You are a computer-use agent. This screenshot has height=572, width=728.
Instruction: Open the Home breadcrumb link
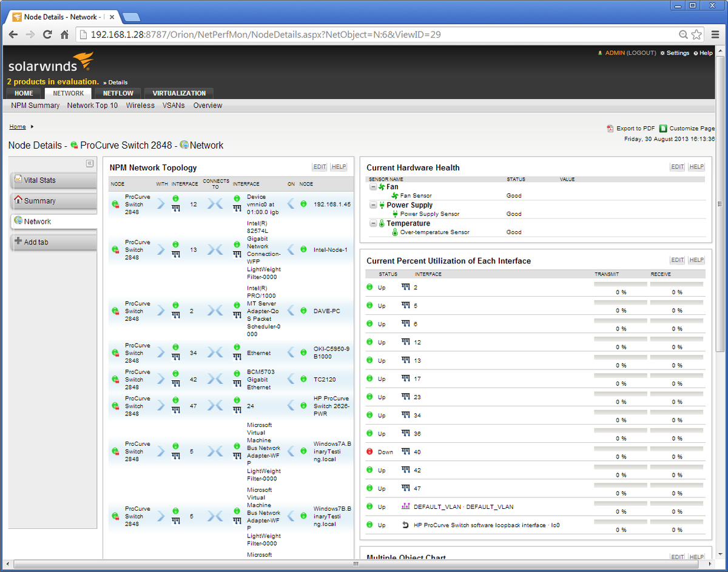point(18,126)
